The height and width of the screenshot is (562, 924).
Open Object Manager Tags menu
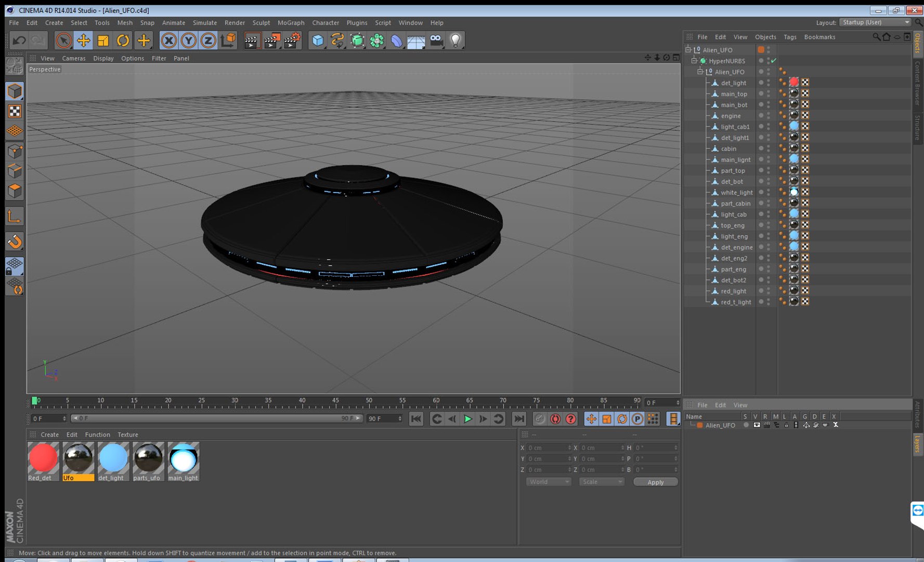point(790,37)
